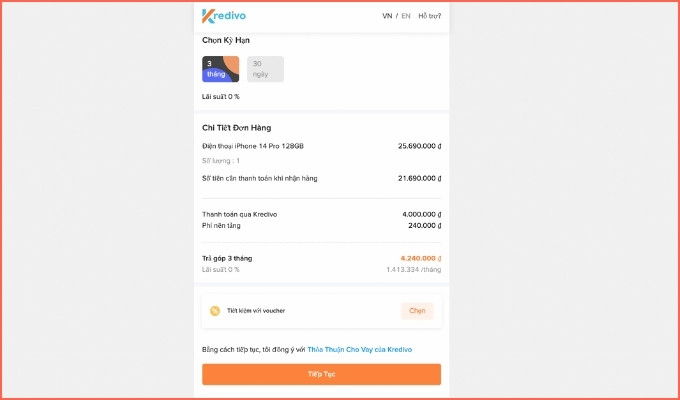
Task: Click the Chọn voucher button
Action: coord(417,311)
